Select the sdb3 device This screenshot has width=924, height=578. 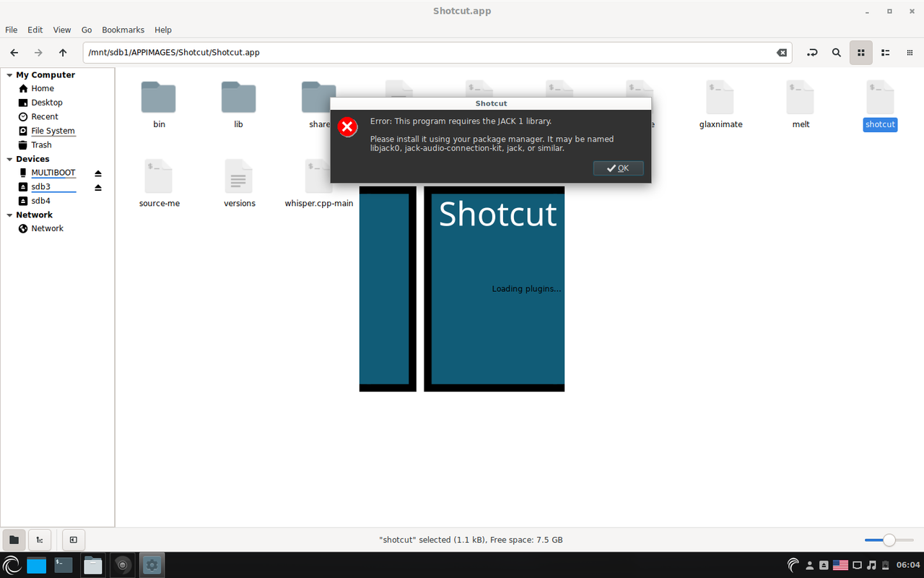tap(41, 186)
